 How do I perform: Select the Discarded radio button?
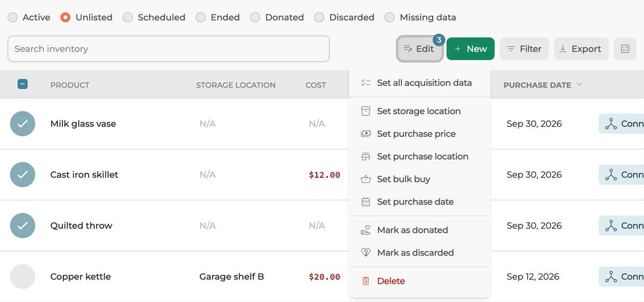(319, 17)
